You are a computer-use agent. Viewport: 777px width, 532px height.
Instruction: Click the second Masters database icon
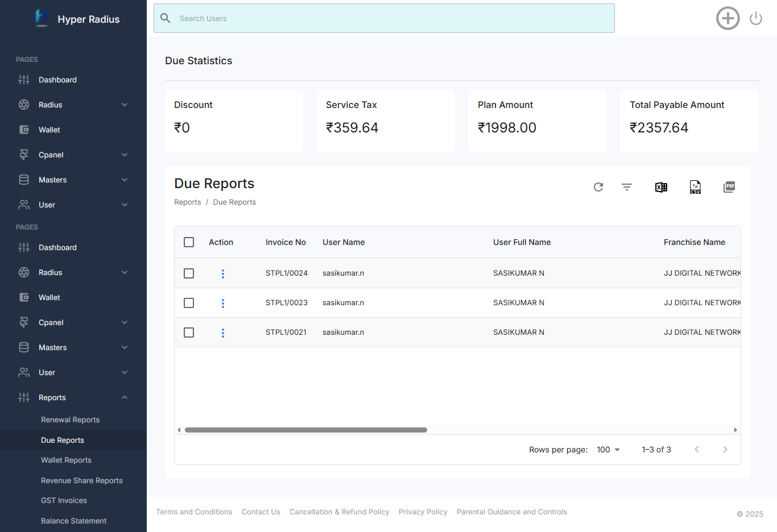point(24,347)
